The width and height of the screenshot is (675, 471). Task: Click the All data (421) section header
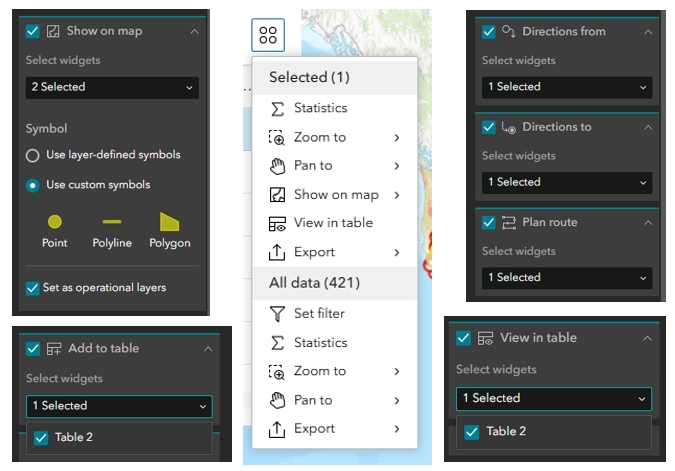point(334,283)
